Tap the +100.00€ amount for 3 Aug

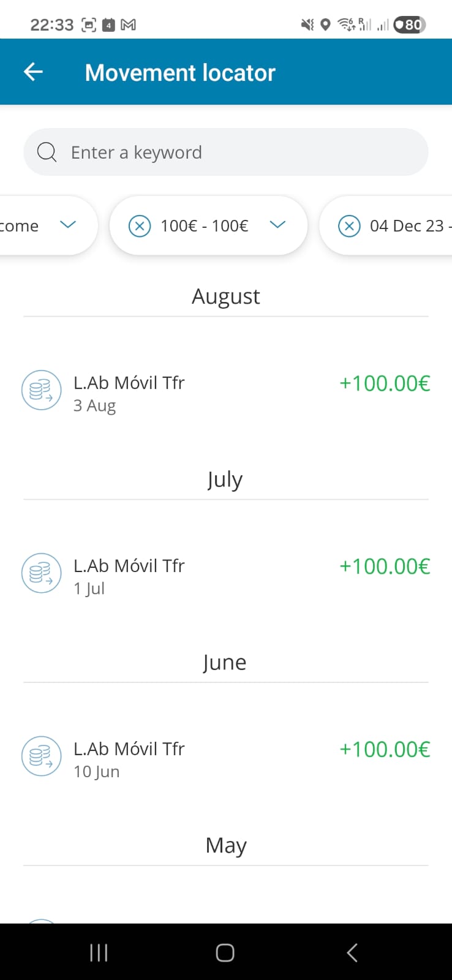pos(385,383)
